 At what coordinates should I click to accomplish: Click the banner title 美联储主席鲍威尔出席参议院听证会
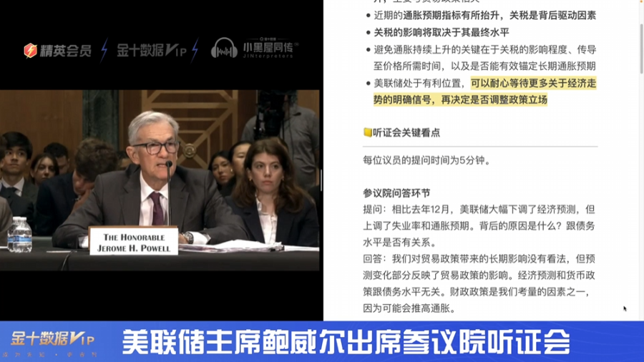pos(346,341)
